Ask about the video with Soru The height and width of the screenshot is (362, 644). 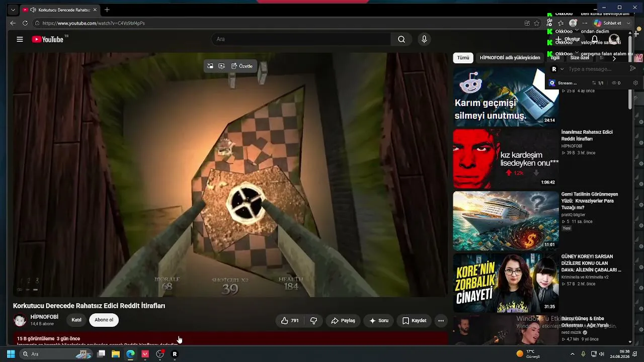pos(379,320)
